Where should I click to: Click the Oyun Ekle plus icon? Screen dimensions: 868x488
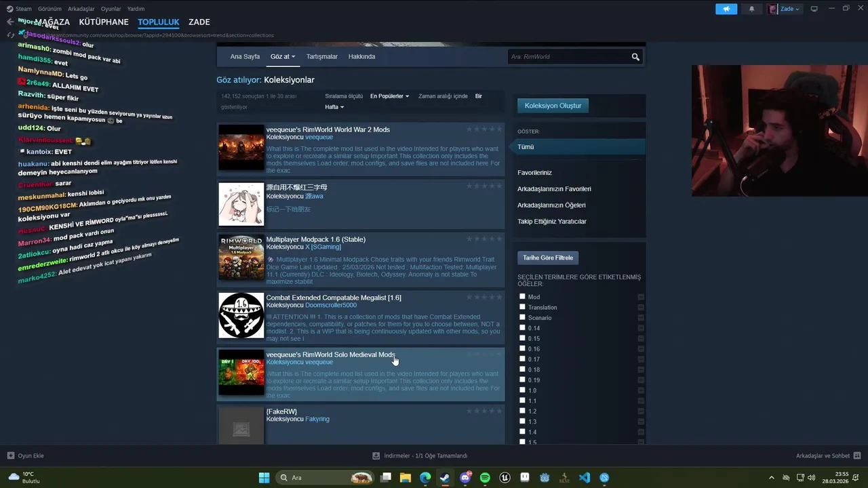pos(11,455)
